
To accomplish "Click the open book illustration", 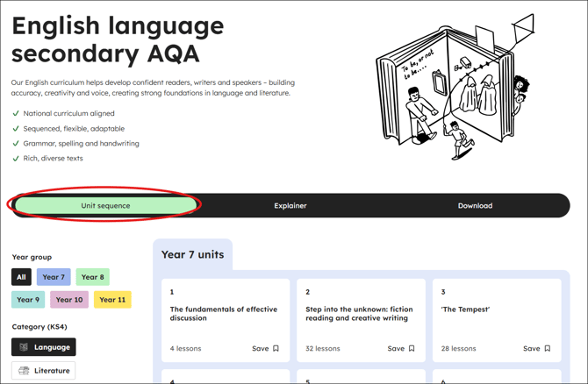I will [x=454, y=87].
